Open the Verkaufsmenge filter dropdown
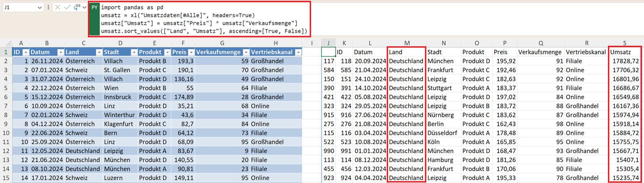This screenshot has height=183, width=644. point(246,52)
